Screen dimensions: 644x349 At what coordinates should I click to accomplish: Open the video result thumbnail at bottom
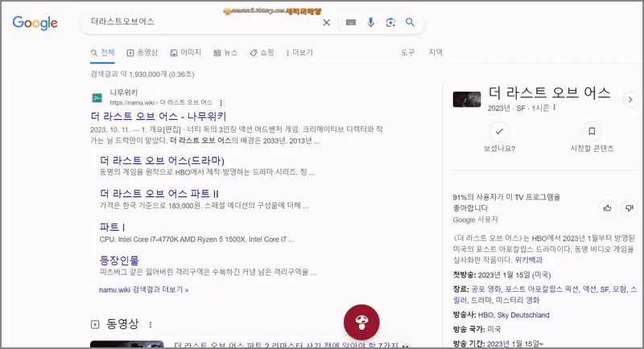click(x=127, y=344)
